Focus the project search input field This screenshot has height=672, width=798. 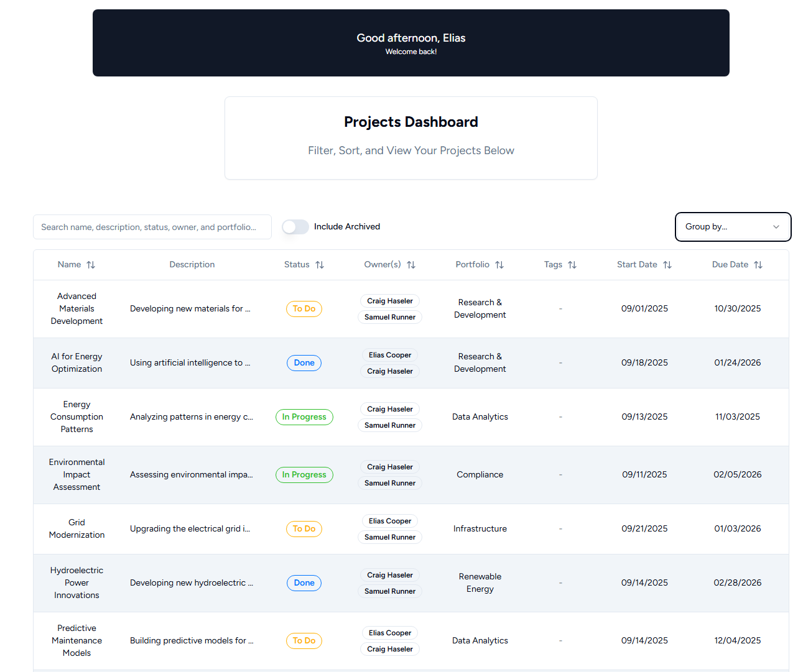[x=152, y=227]
